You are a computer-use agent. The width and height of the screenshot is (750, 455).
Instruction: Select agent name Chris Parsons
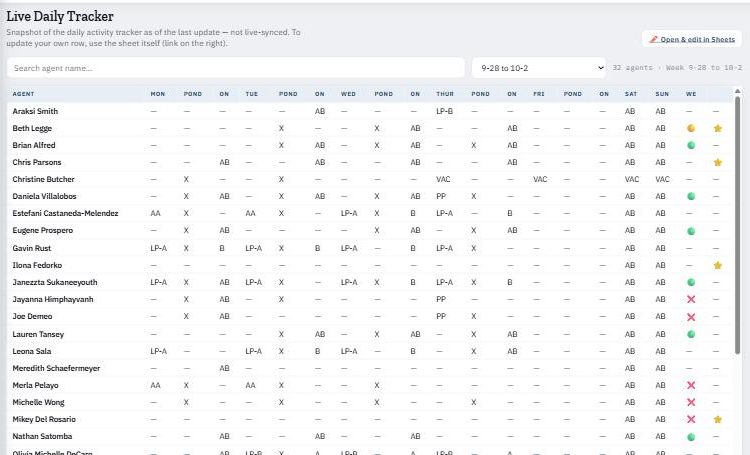coord(37,162)
